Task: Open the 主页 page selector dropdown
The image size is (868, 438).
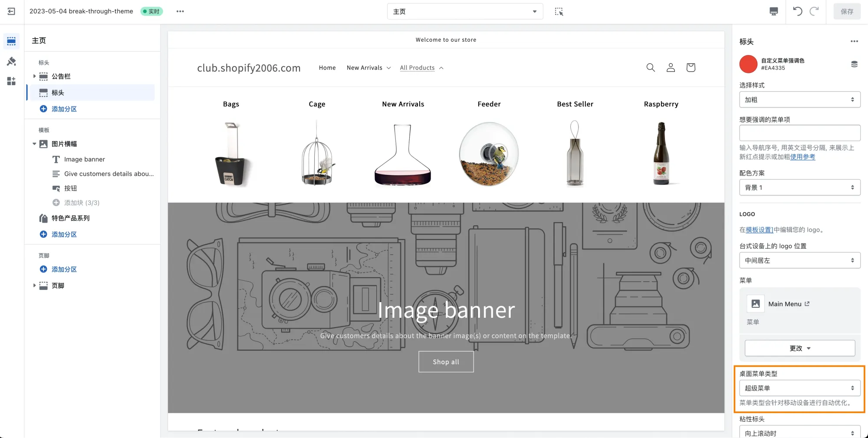Action: pyautogui.click(x=465, y=11)
